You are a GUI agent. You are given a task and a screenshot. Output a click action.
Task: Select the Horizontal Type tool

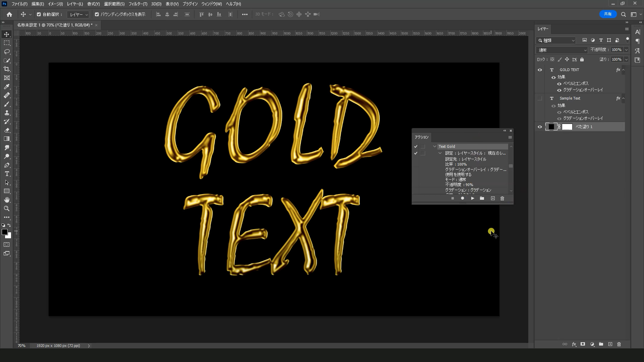(x=7, y=174)
